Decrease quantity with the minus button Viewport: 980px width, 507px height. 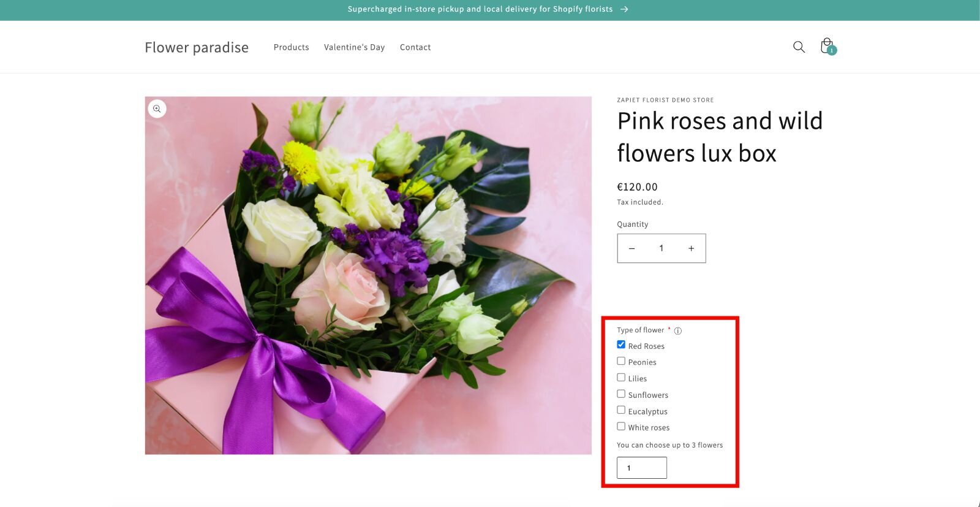click(x=631, y=248)
